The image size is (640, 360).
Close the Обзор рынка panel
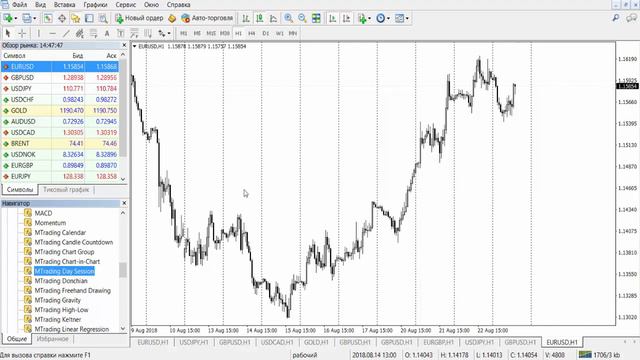(124, 45)
